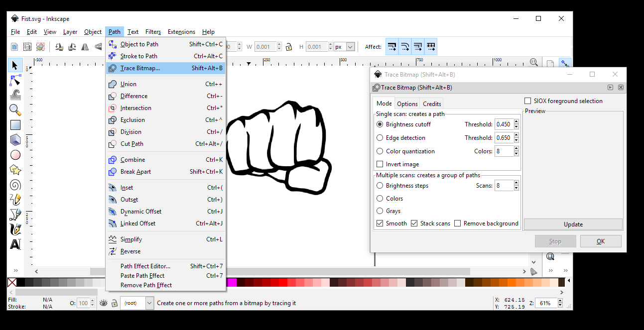Confirm the trace with OK

click(600, 241)
